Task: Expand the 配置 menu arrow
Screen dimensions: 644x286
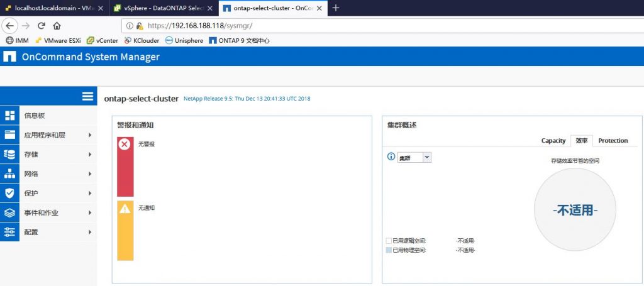Action: tap(90, 232)
